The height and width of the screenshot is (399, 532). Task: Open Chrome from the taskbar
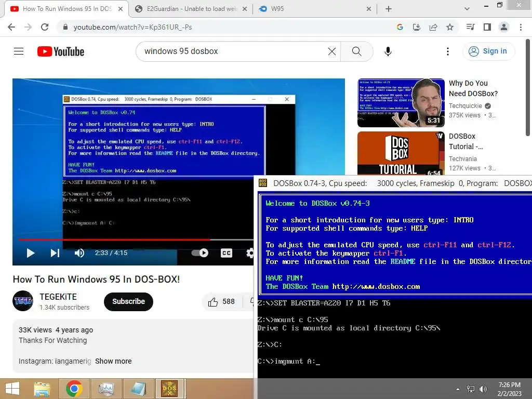pyautogui.click(x=74, y=389)
